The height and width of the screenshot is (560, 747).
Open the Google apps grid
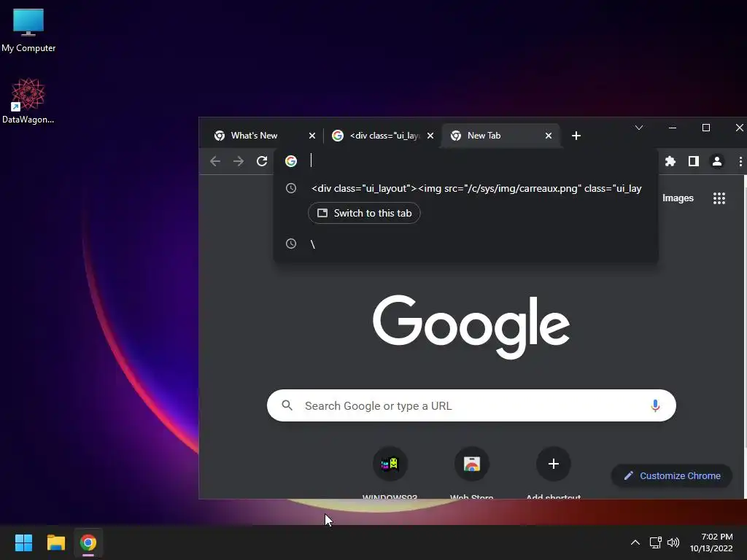[x=719, y=198]
